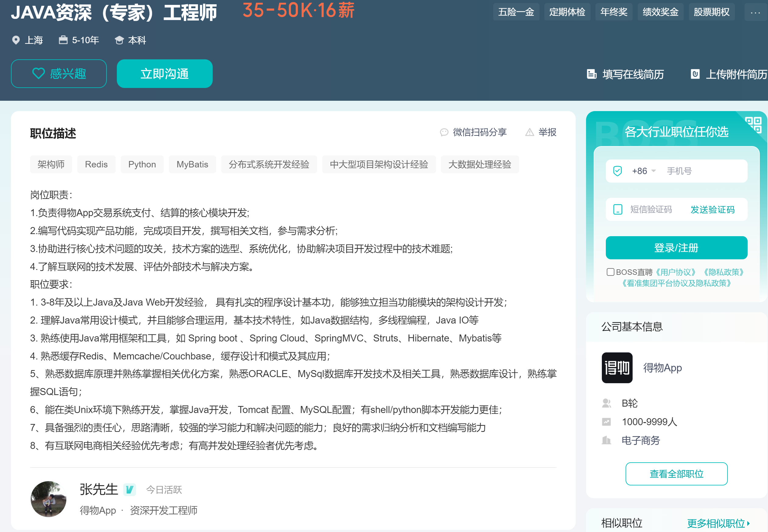Open the 《隐私政策》 link
Screen dimensions: 768x532
tap(724, 272)
